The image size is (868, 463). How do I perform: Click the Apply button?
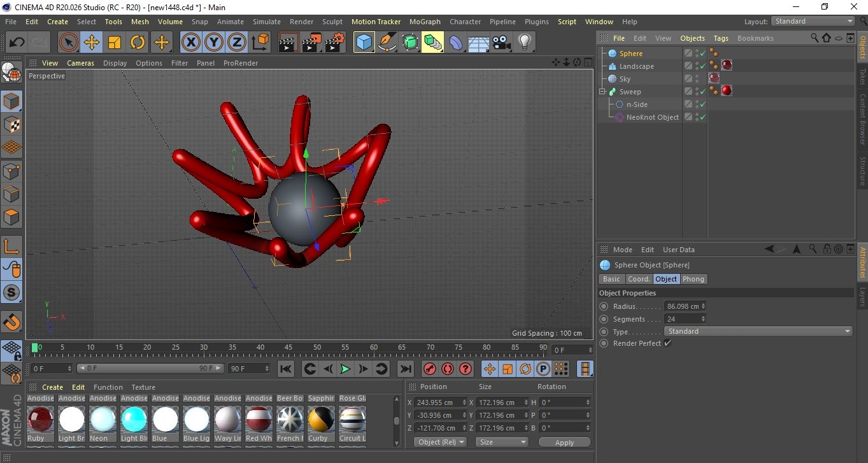[x=564, y=442]
